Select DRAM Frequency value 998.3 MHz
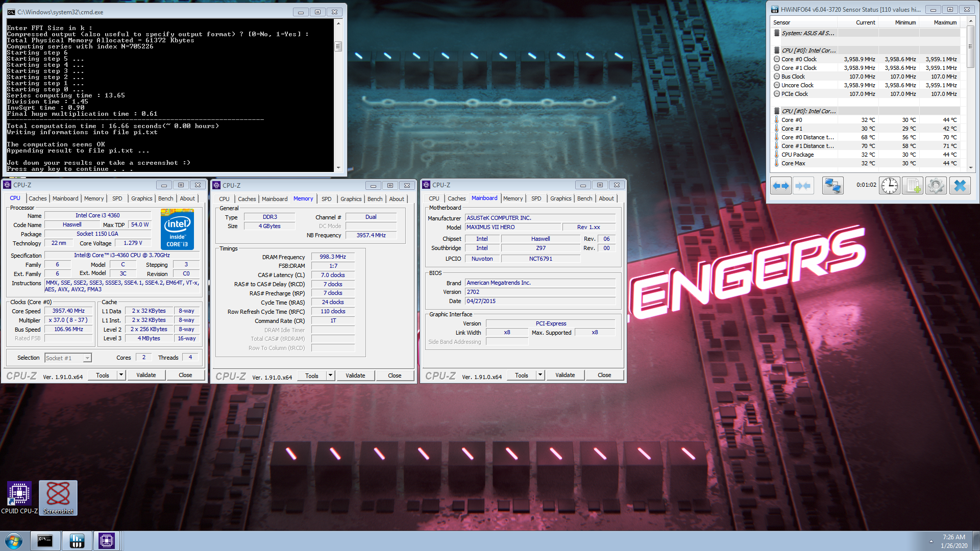This screenshot has height=551, width=980. coord(333,257)
